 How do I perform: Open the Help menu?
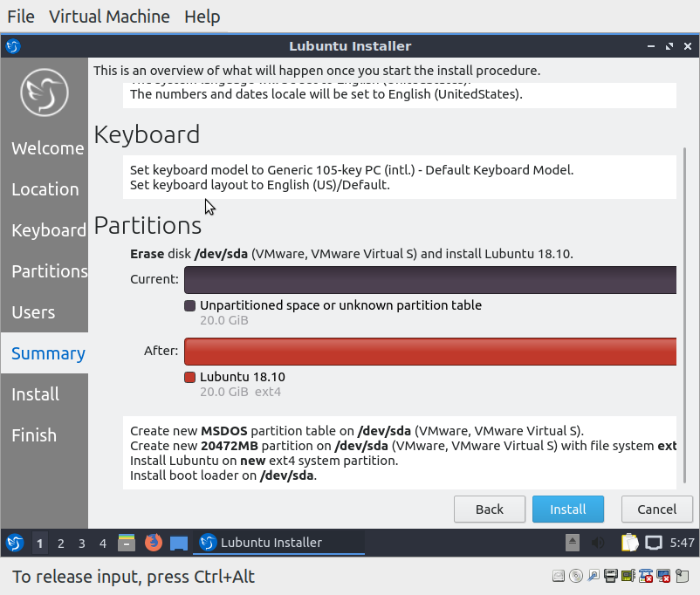point(202,17)
